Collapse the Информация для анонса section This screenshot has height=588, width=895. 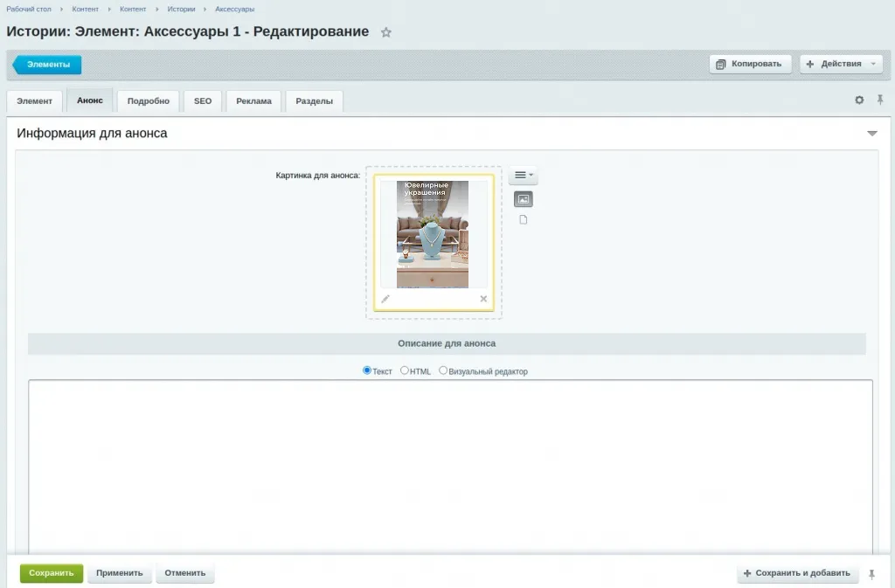(871, 134)
